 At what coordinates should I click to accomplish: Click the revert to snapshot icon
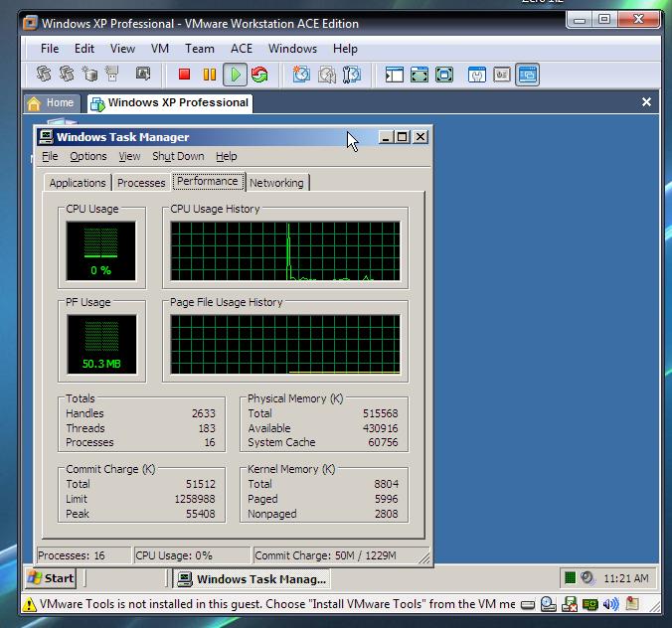click(327, 75)
